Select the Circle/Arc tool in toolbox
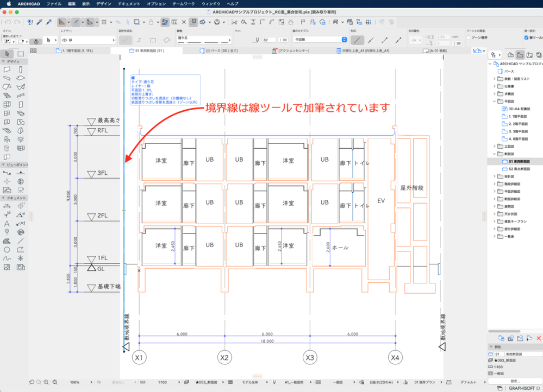The image size is (543, 392). coord(7,249)
